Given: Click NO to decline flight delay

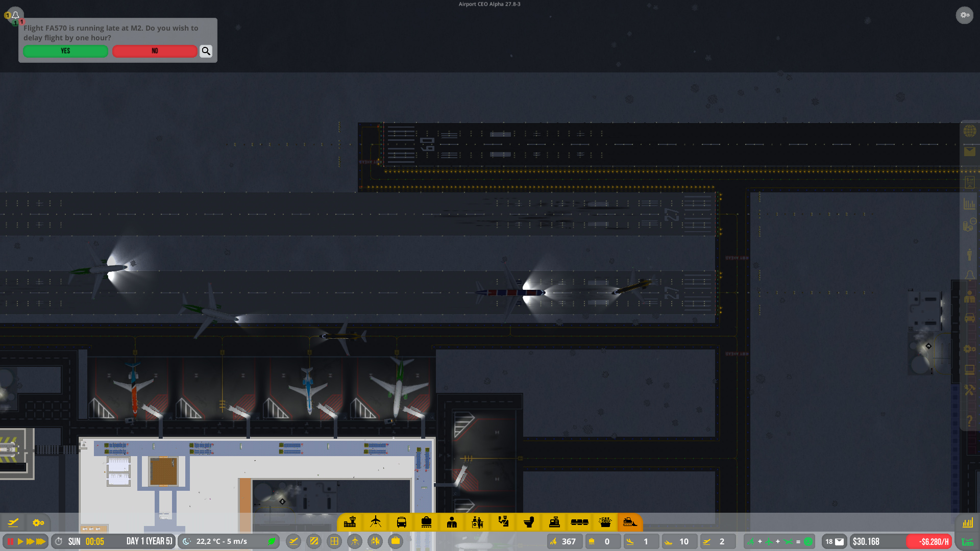Looking at the screenshot, I should [155, 51].
